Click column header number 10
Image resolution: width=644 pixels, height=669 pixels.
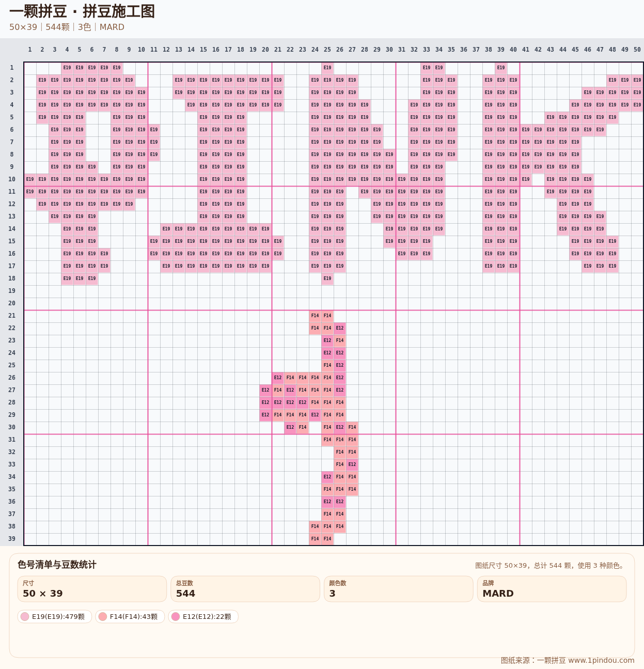(142, 50)
